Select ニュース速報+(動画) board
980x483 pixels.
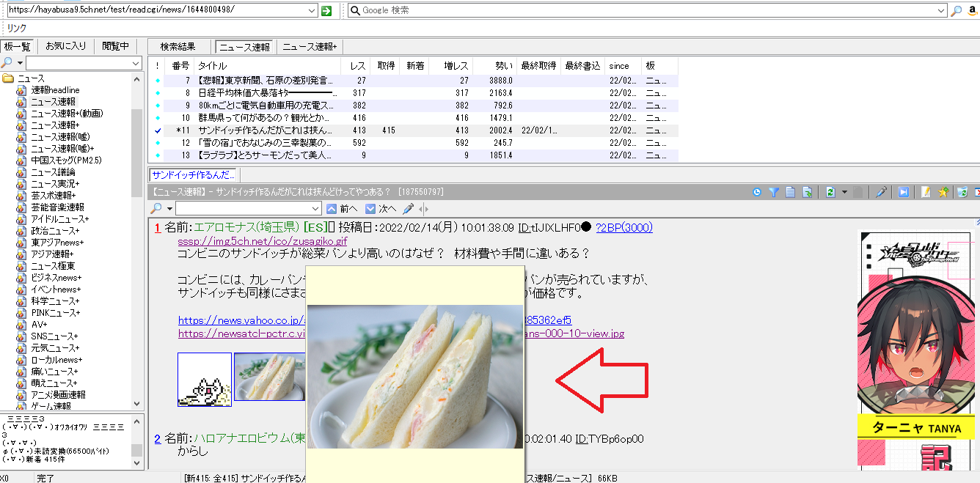[66, 114]
